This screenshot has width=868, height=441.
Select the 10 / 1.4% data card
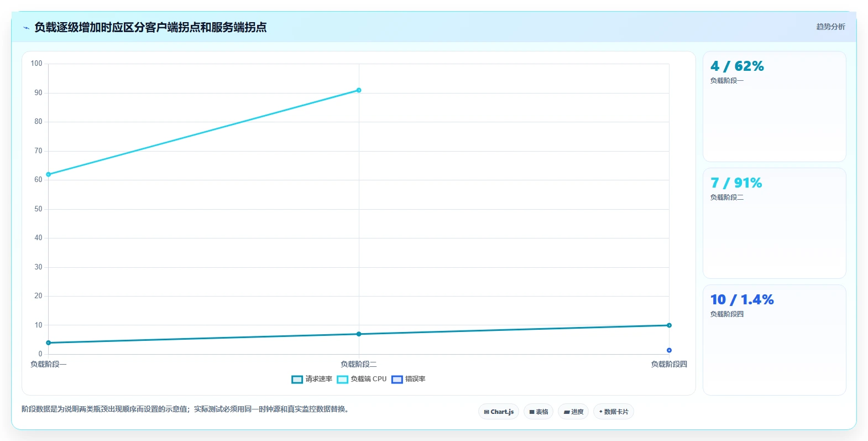tap(774, 340)
